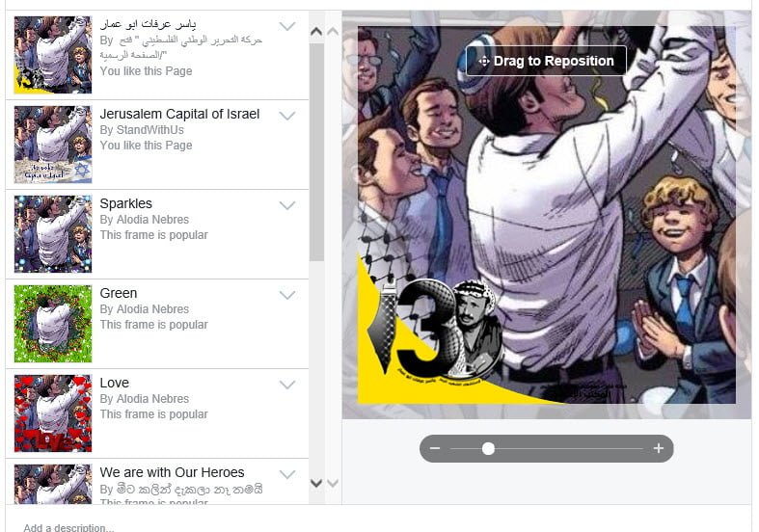759x532 pixels.
Task: Expand options for Jerusalem Capital of Israel frame
Action: point(287,116)
